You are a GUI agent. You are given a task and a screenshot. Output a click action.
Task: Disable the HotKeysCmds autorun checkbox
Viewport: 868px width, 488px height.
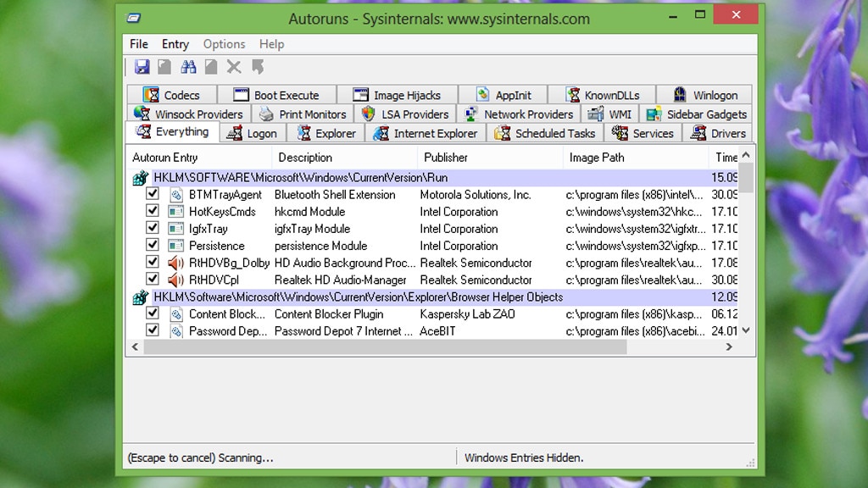click(x=153, y=211)
